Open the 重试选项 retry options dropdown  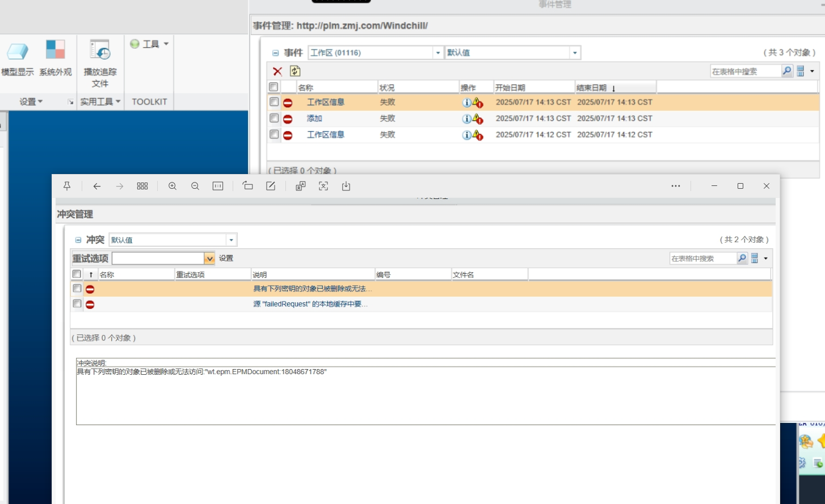209,259
